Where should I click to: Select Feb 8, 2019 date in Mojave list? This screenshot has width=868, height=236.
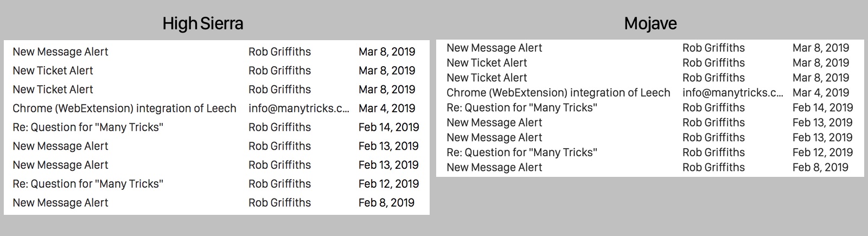(820, 168)
